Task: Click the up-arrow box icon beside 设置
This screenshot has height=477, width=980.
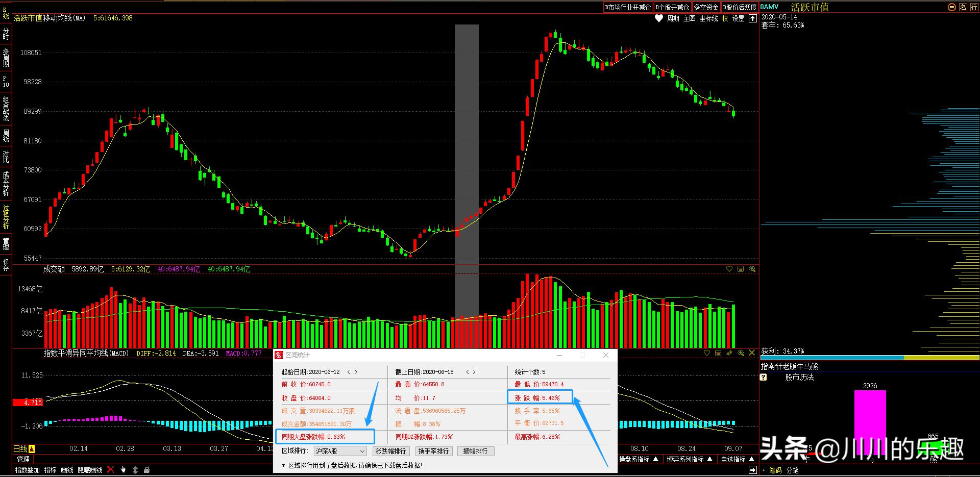Action: (x=752, y=18)
